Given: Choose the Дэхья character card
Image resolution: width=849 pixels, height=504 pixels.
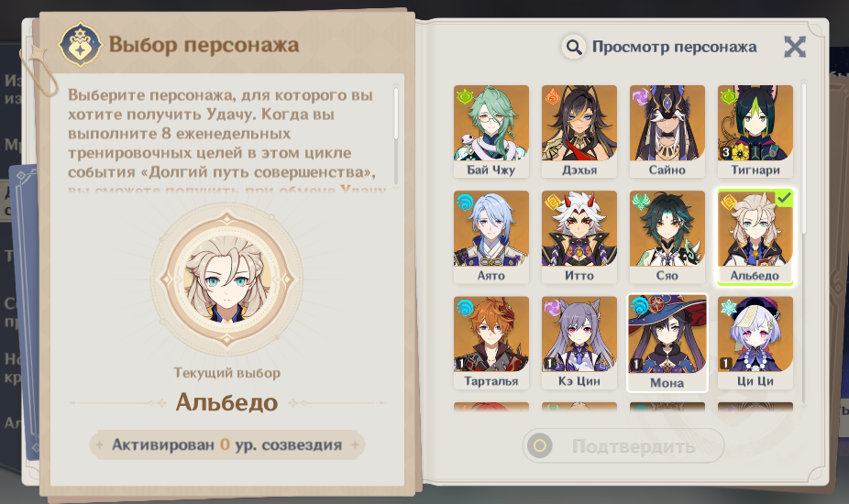Looking at the screenshot, I should [x=579, y=131].
